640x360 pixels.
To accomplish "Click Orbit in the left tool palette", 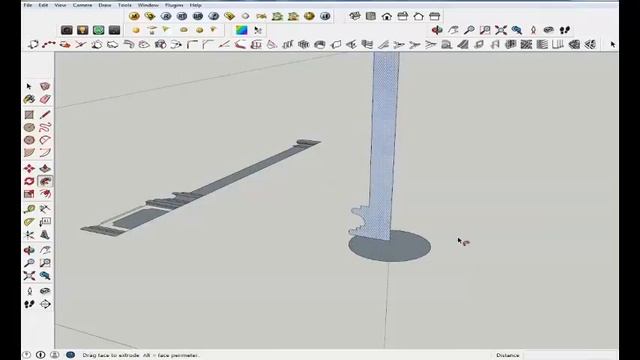I will [x=29, y=250].
